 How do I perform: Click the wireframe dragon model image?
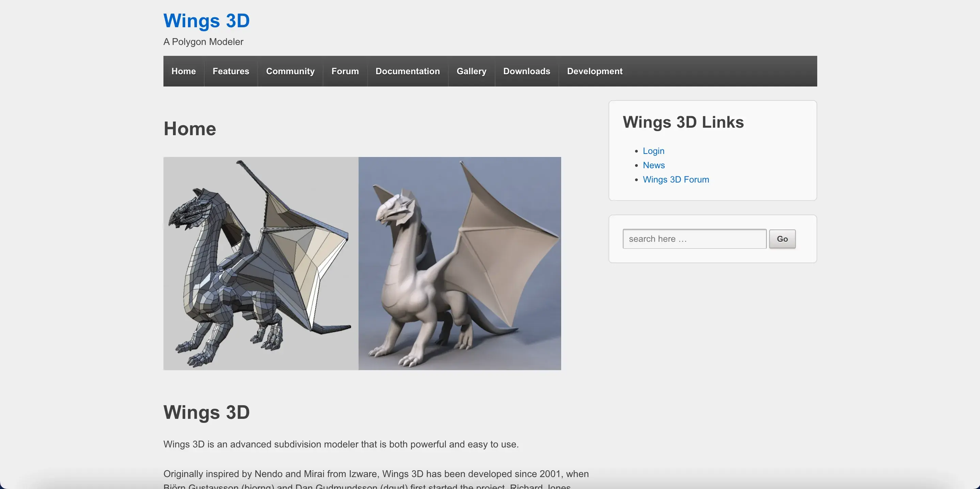pos(260,263)
